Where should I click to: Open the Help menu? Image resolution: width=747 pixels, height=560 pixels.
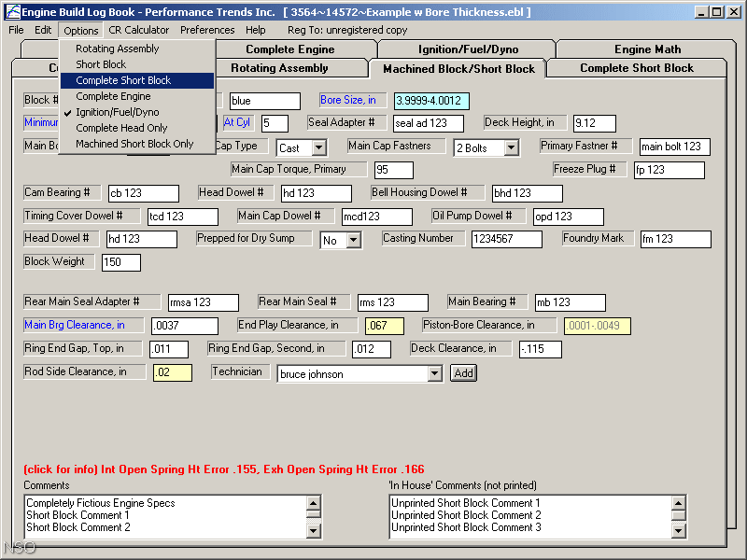click(x=255, y=30)
